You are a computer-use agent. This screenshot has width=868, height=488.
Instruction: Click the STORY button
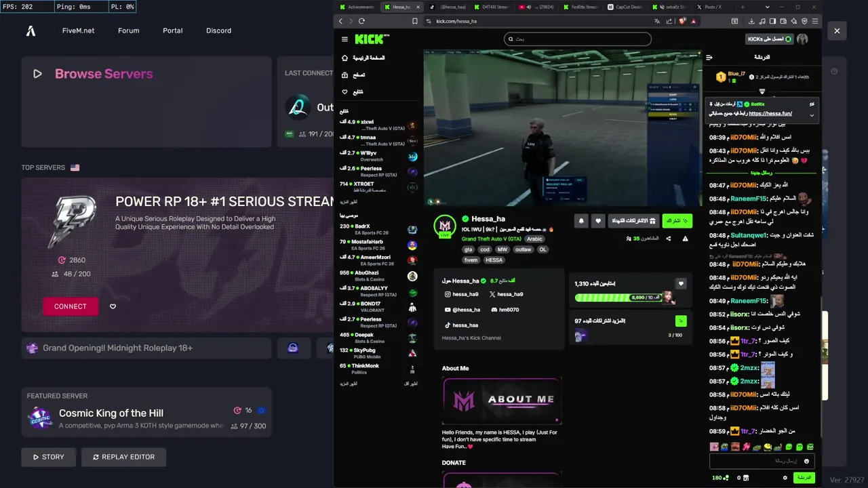click(x=48, y=457)
